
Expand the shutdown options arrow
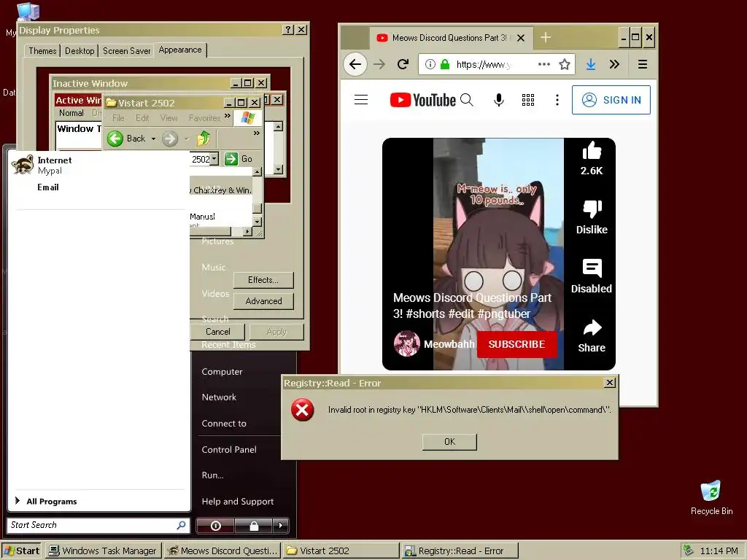click(x=281, y=526)
